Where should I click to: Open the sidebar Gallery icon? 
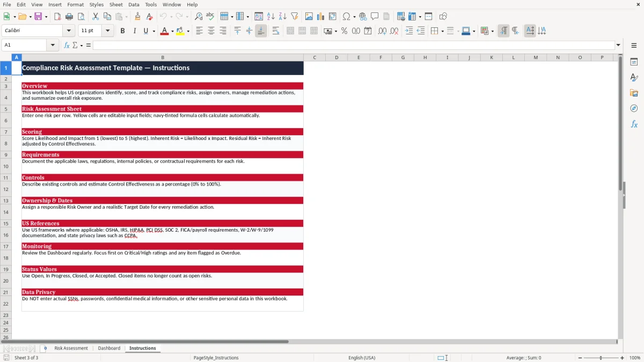pos(634,93)
